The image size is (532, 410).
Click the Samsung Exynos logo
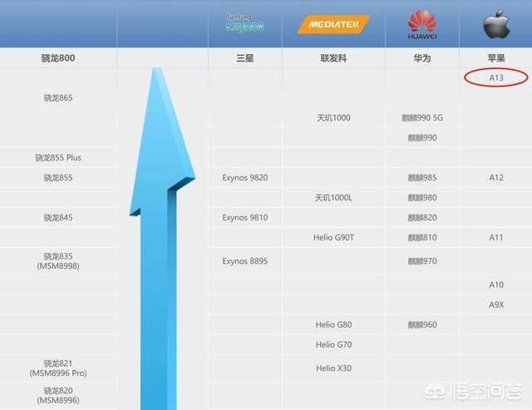click(x=245, y=23)
